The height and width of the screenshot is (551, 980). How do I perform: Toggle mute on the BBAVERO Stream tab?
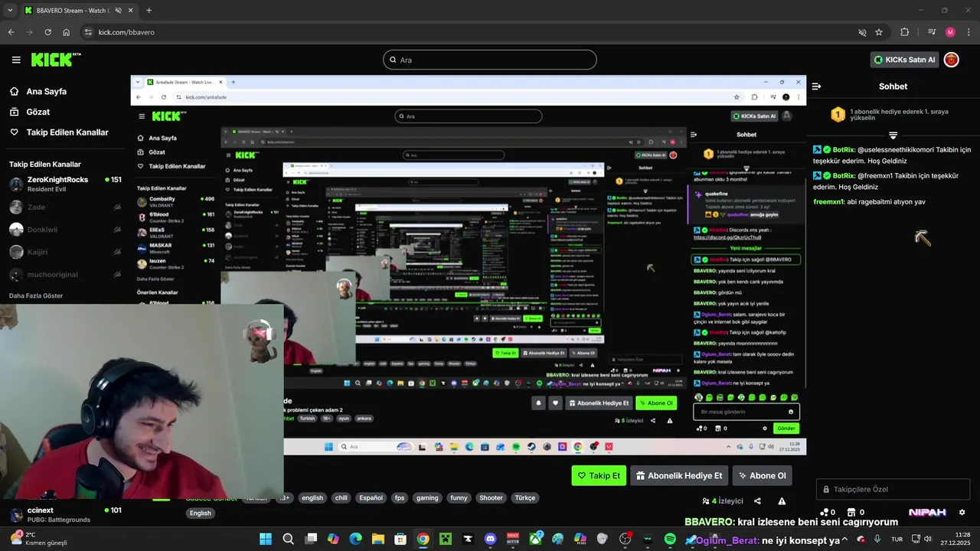click(118, 11)
